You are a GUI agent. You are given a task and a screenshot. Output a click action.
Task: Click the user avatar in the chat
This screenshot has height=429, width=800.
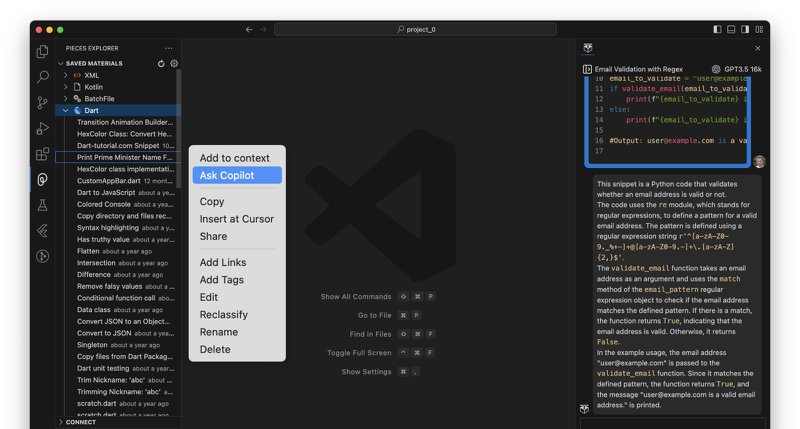point(759,162)
